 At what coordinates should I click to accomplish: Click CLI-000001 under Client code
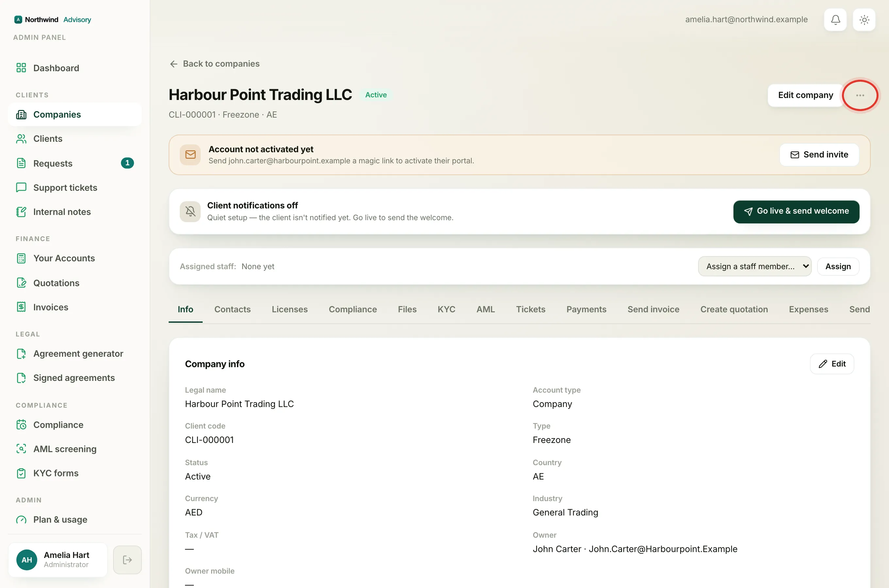pos(209,440)
